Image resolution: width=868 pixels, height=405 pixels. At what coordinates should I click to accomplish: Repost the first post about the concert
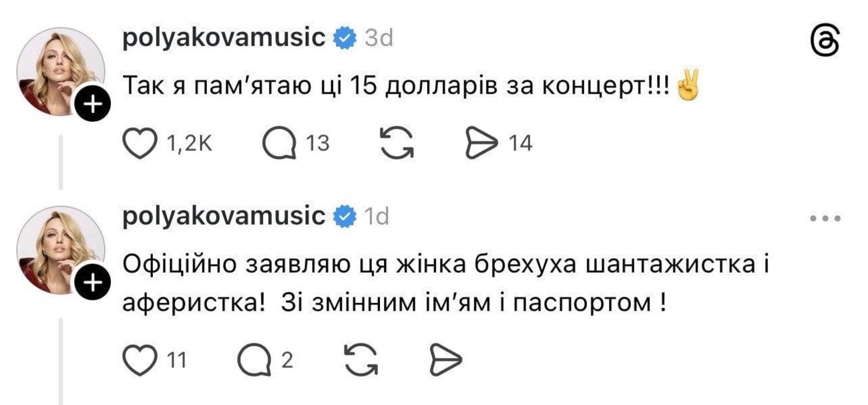point(397,143)
